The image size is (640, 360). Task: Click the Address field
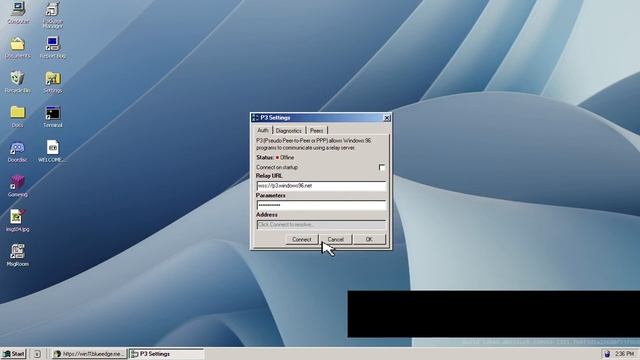[321, 224]
